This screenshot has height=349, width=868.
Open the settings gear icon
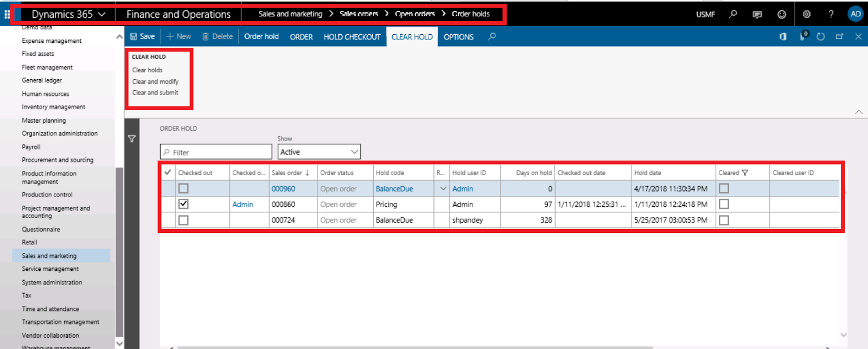[x=807, y=15]
